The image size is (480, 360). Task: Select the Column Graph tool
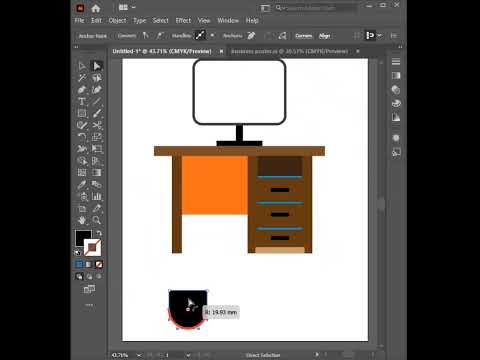[97, 196]
